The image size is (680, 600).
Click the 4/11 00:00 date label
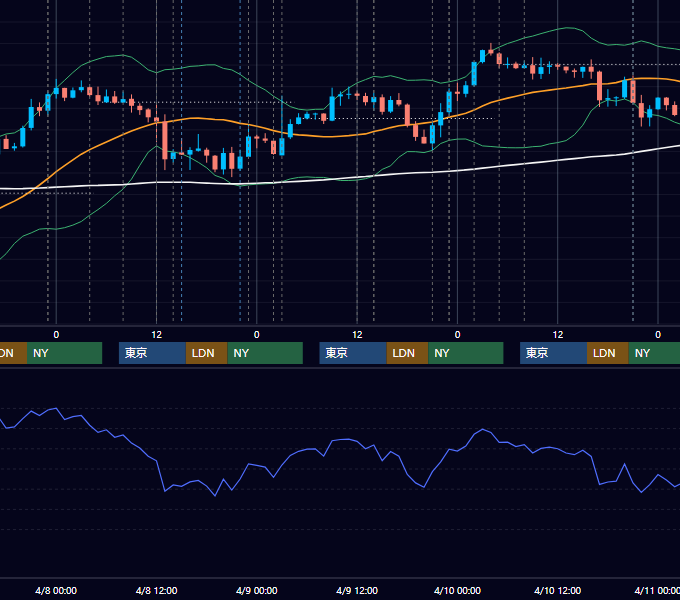657,590
